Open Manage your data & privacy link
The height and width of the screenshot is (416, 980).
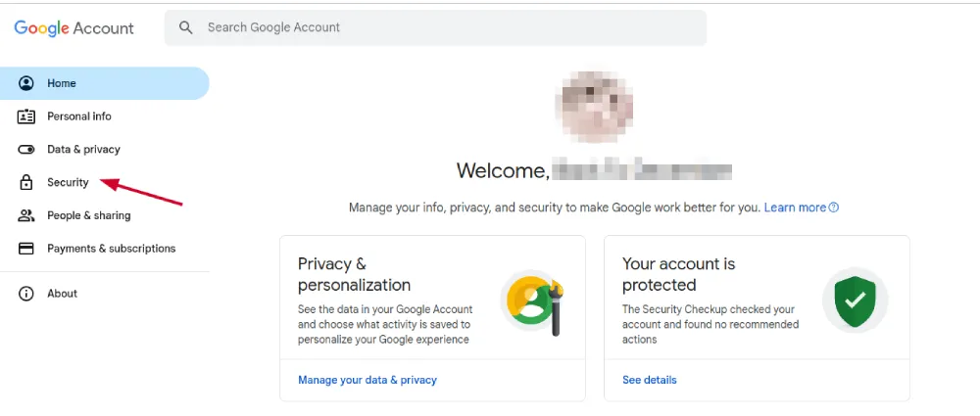click(x=367, y=380)
